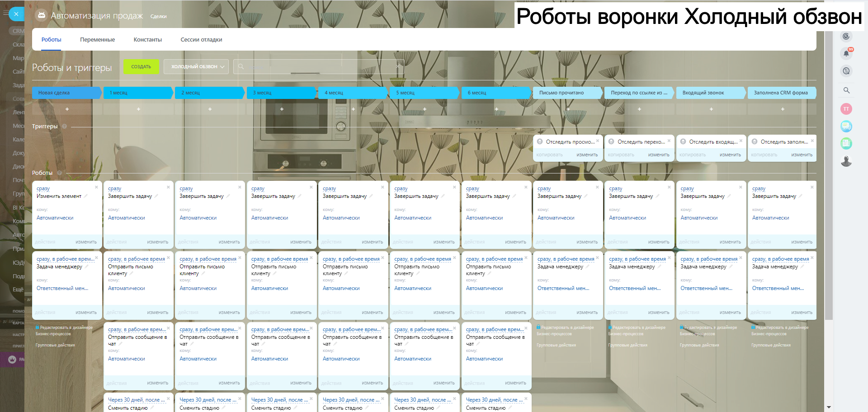Select the Входящий звонок stage header
This screenshot has width=868, height=412.
click(x=711, y=93)
